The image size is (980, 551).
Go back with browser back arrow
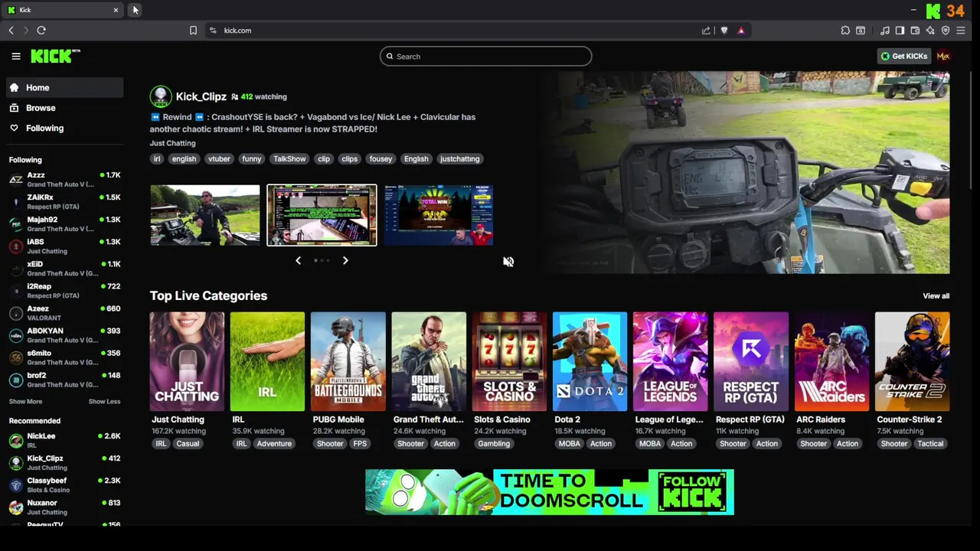pos(11,31)
